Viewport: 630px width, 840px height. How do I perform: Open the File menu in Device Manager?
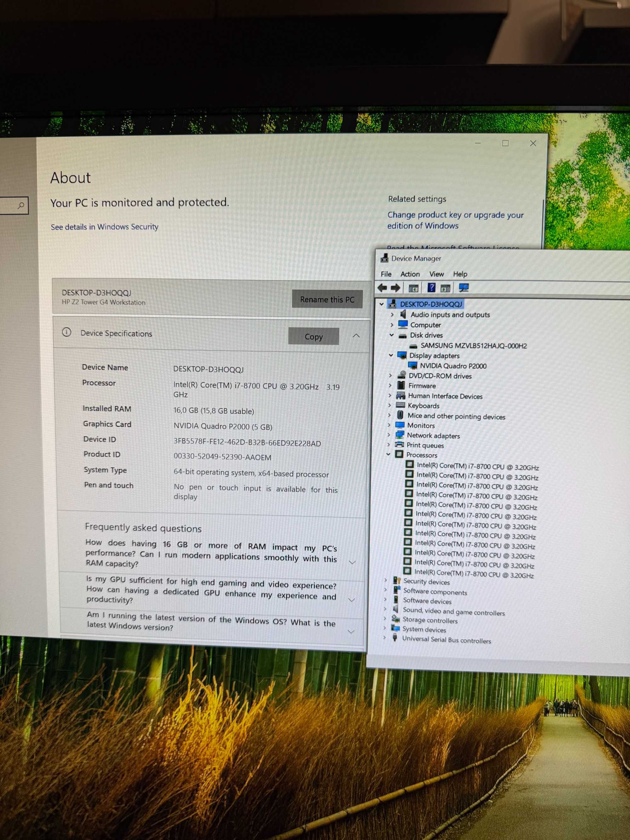pyautogui.click(x=386, y=274)
